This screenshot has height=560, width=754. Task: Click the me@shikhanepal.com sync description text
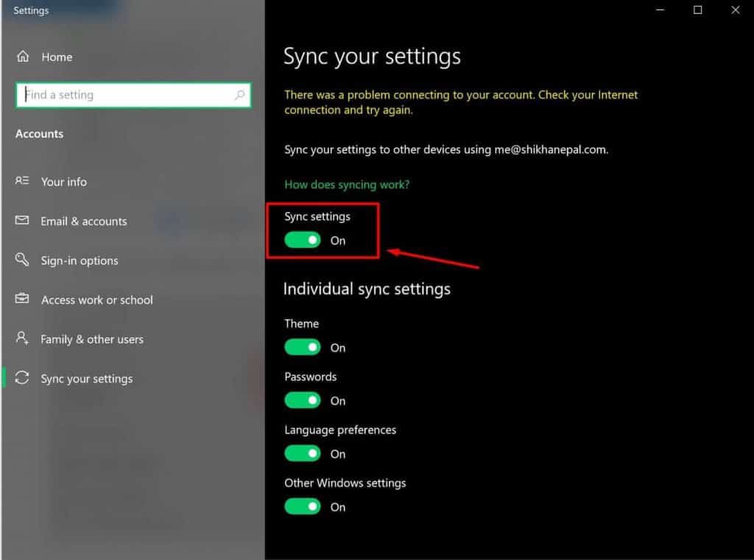click(x=446, y=149)
